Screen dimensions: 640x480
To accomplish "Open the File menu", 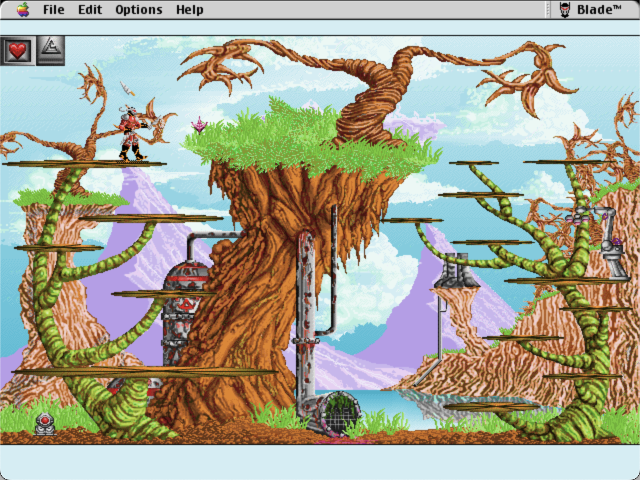I will 53,9.
